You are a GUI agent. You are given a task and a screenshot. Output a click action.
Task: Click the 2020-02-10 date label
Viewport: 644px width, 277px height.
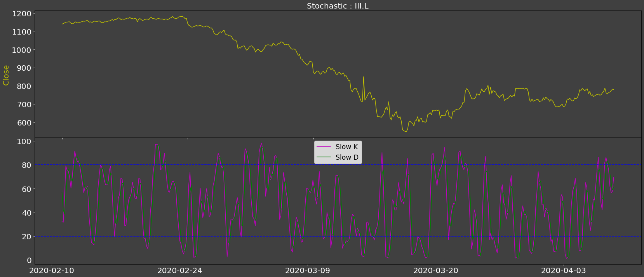pyautogui.click(x=52, y=270)
